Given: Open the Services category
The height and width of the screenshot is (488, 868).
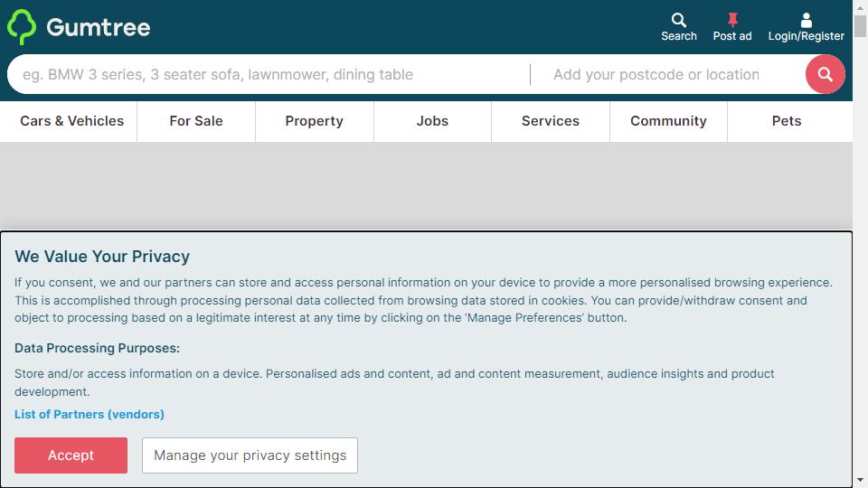Looking at the screenshot, I should pyautogui.click(x=551, y=121).
